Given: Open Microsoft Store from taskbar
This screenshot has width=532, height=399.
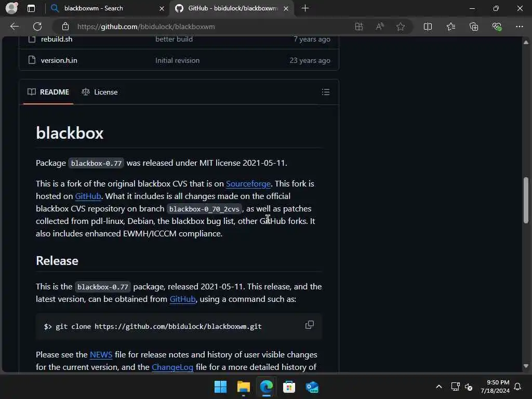Looking at the screenshot, I should [289, 387].
